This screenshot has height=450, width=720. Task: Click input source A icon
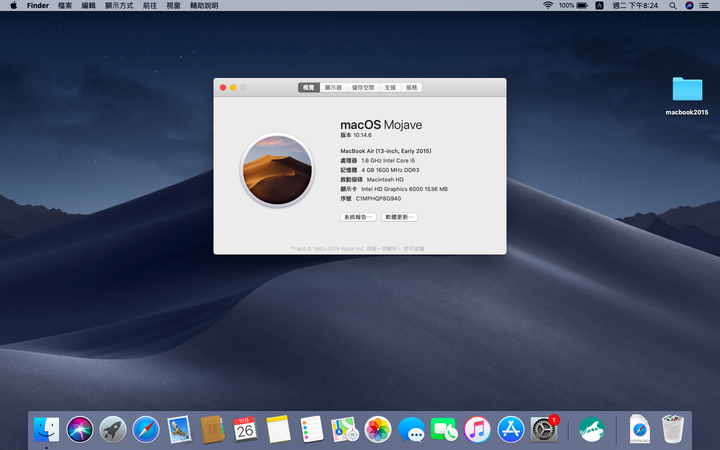point(600,6)
